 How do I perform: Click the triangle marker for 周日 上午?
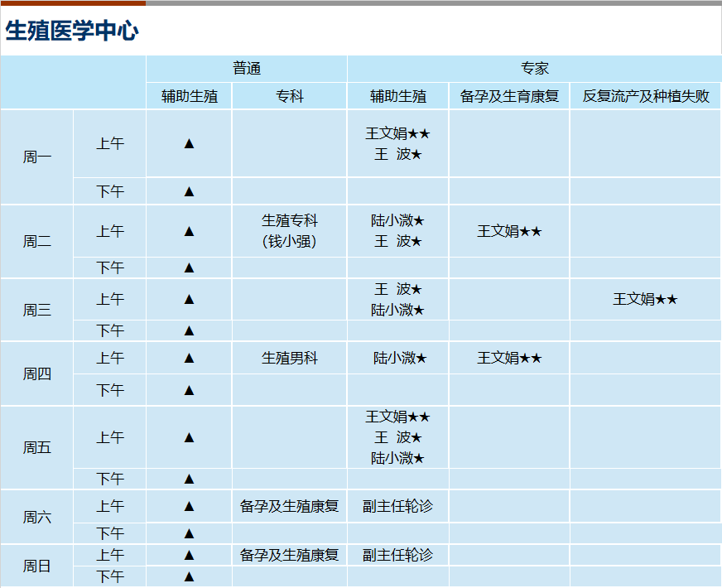189,555
